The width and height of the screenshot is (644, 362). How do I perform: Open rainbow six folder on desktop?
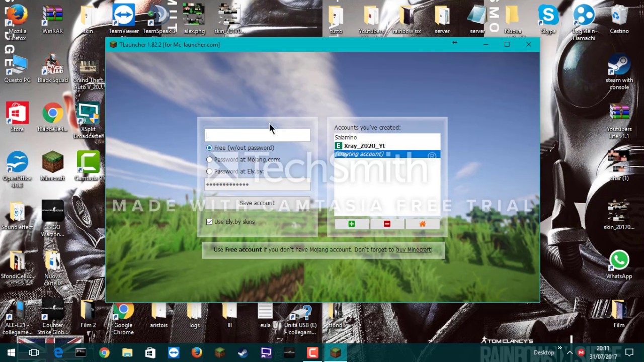click(x=407, y=20)
